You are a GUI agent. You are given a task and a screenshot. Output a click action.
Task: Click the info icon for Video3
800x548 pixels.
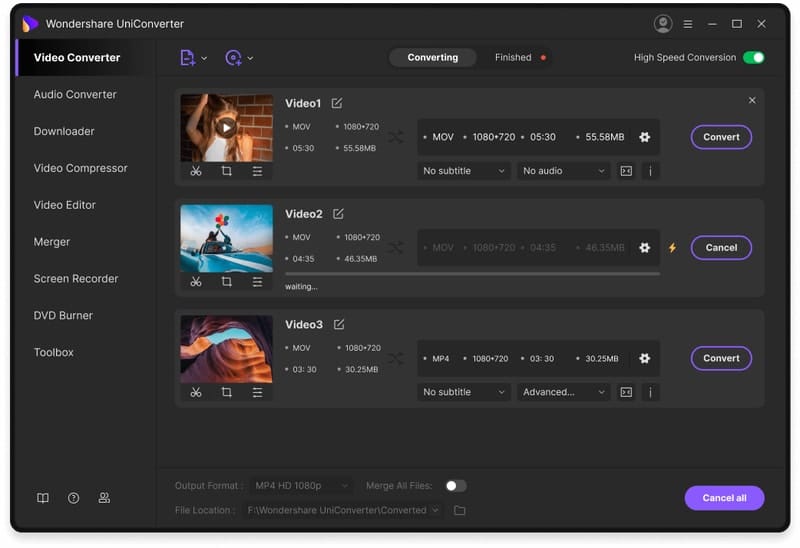coord(650,392)
